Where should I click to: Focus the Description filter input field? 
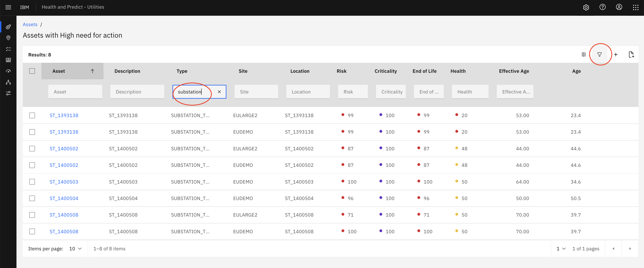(x=137, y=92)
